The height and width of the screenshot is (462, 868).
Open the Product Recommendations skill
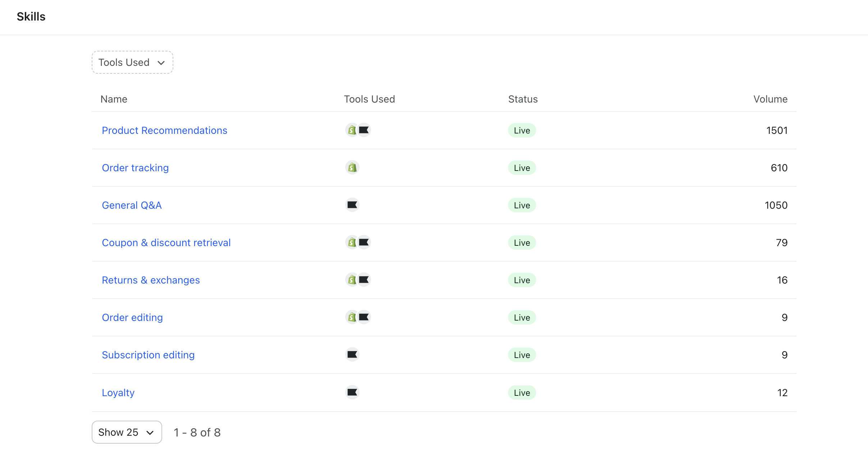coord(164,130)
